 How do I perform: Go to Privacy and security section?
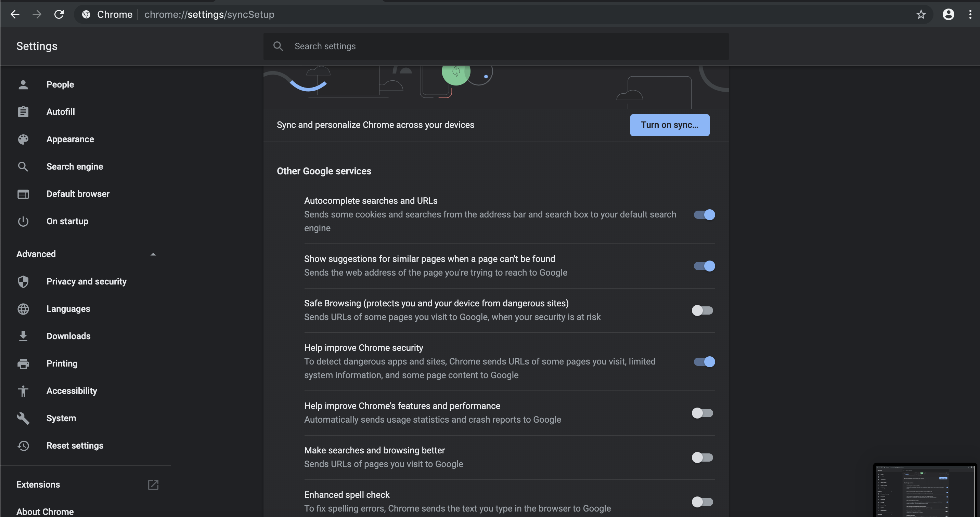pos(86,281)
